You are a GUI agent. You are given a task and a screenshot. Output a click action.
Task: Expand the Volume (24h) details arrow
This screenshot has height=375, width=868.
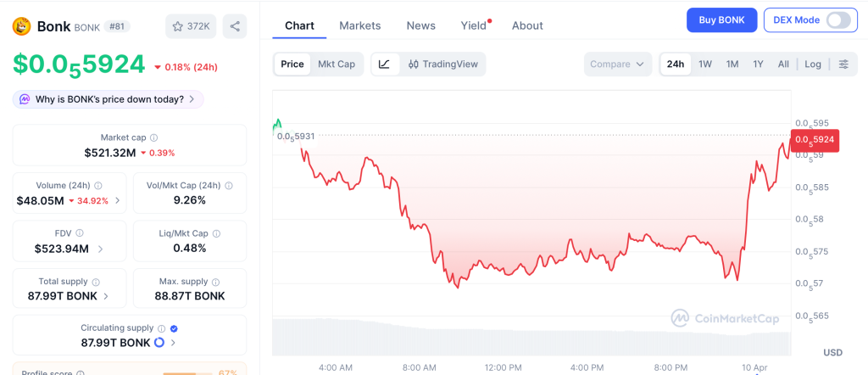(118, 201)
